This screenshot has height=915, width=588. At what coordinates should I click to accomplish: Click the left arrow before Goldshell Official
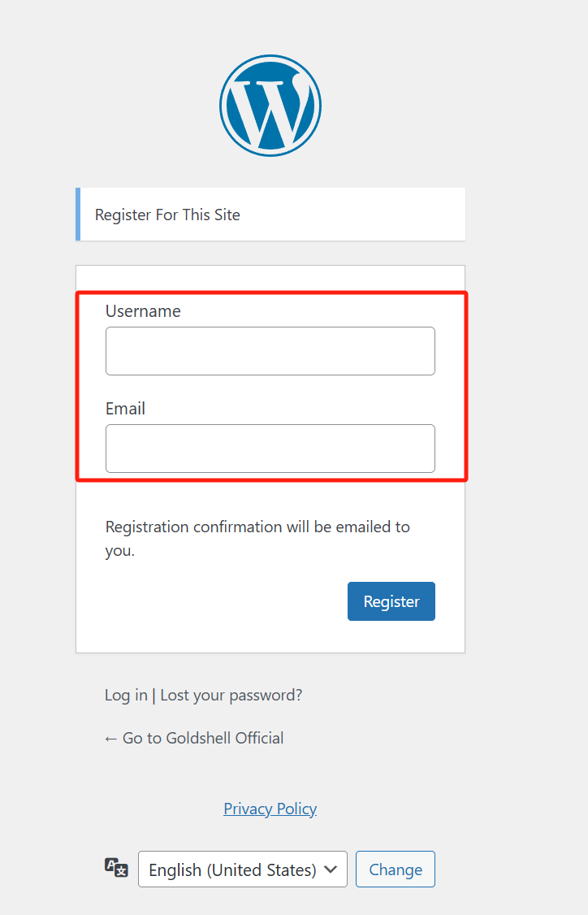point(110,739)
